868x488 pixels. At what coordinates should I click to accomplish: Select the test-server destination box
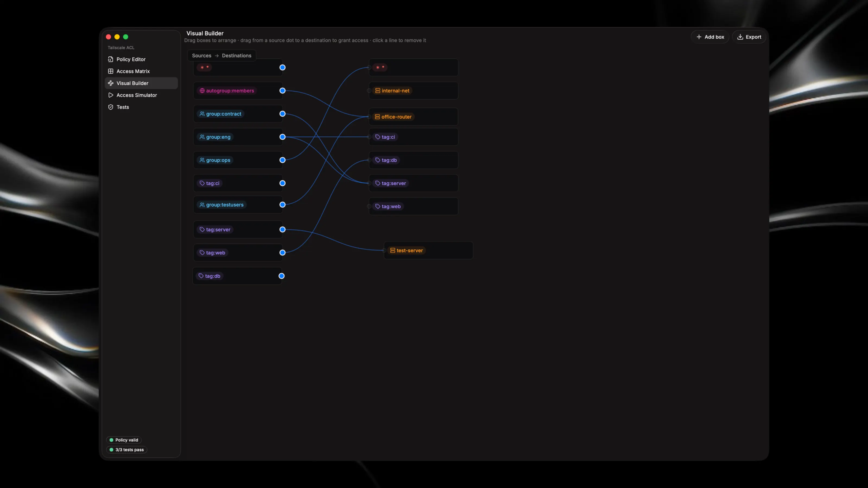[x=428, y=250]
